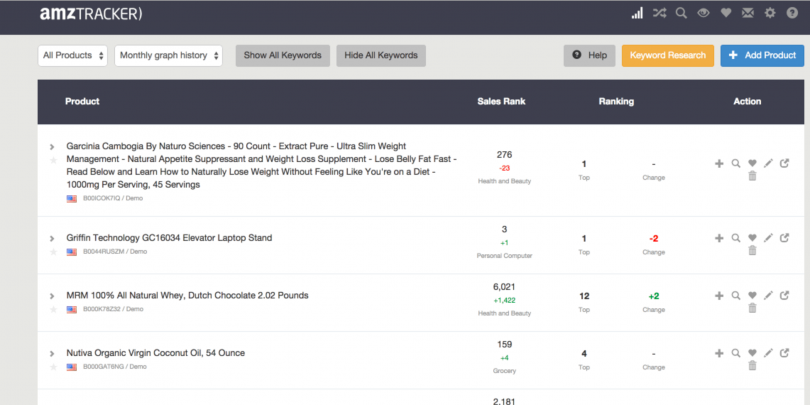Star the Nutiva Coconut Oil product
This screenshot has height=405, width=810.
pos(53,367)
